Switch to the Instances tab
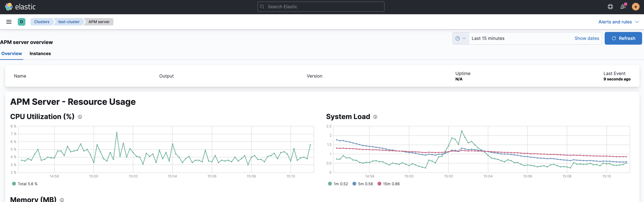This screenshot has height=202, width=644. tap(40, 54)
